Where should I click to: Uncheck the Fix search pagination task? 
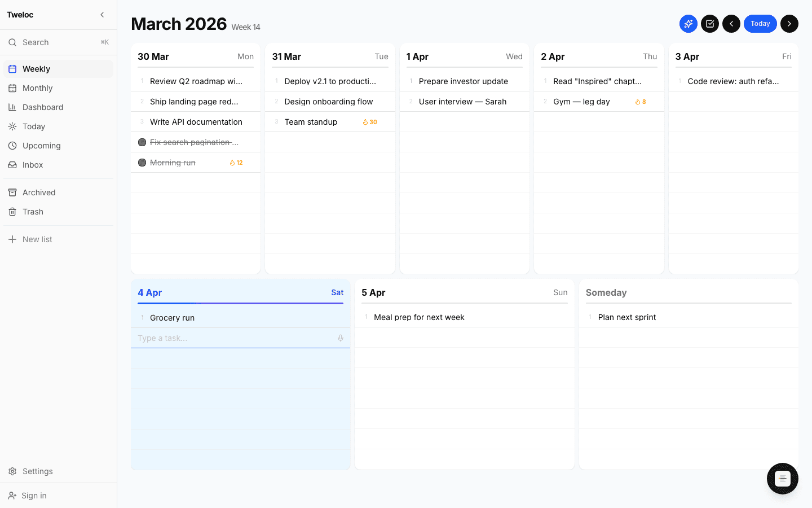pos(142,142)
